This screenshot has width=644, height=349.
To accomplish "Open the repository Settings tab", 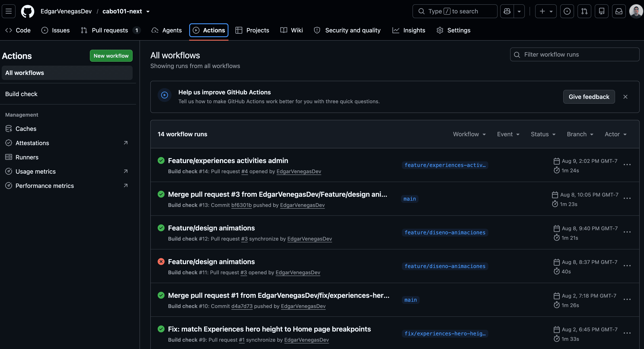I will 454,30.
